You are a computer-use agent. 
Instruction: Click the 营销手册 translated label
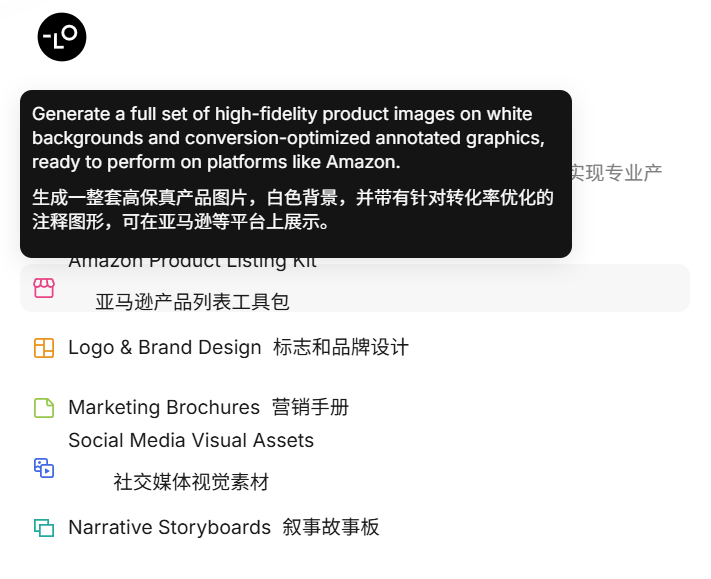click(311, 408)
